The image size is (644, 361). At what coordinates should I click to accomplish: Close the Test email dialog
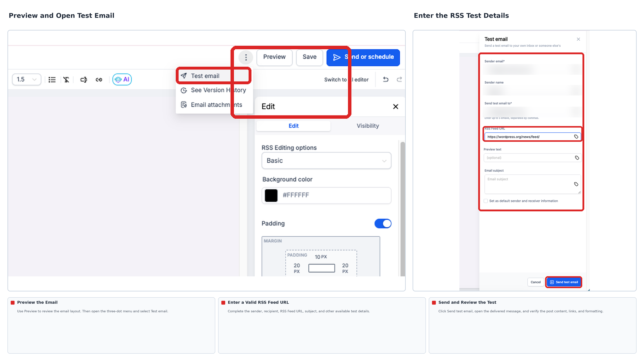point(578,39)
